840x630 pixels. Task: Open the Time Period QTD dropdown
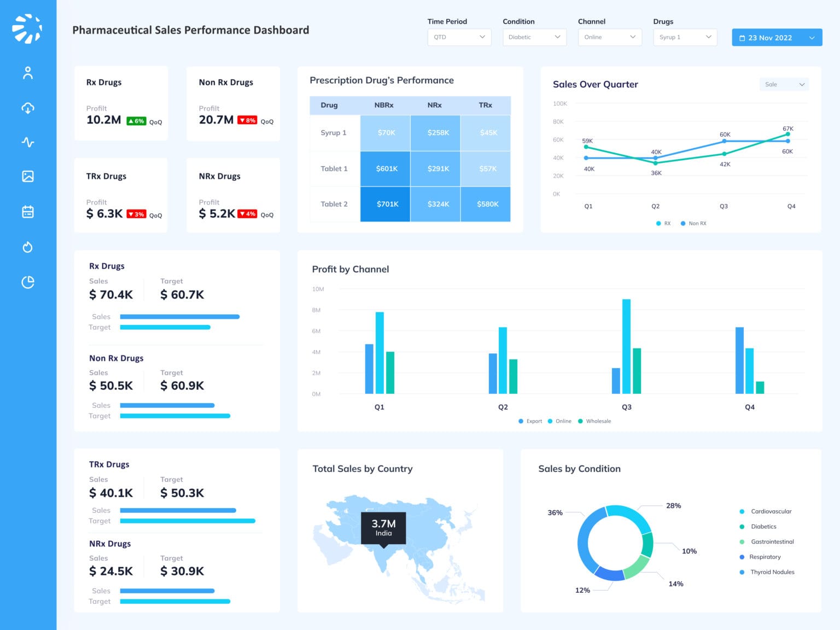pos(459,37)
